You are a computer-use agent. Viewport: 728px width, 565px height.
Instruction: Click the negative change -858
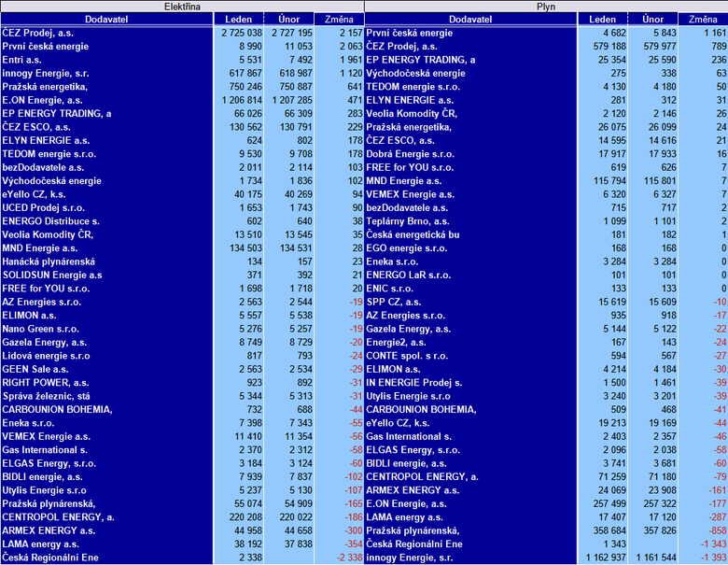tap(718, 531)
